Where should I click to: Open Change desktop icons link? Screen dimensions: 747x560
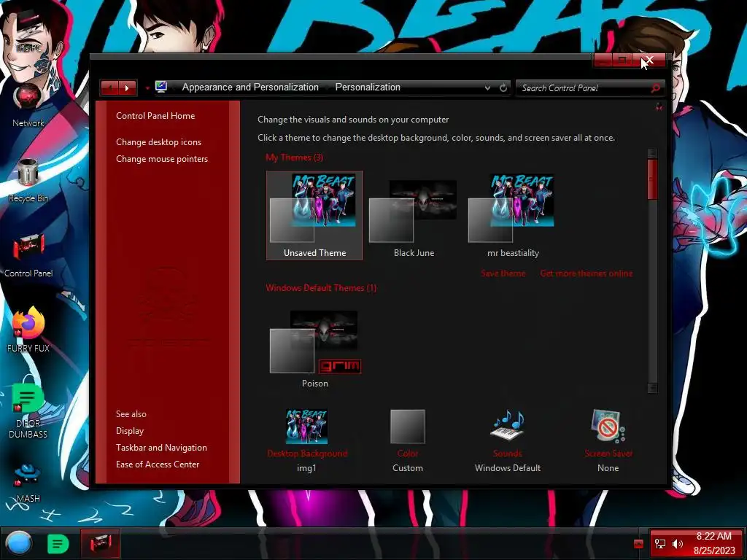(158, 142)
